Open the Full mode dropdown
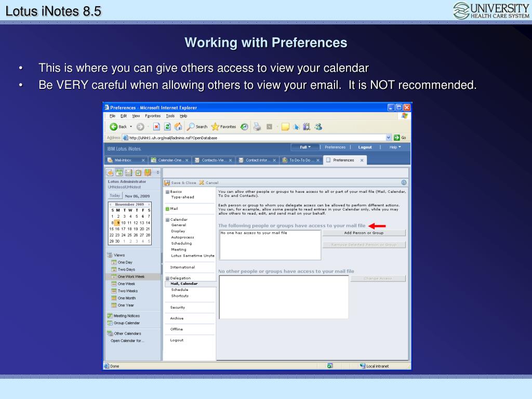The image size is (532, 399). click(305, 147)
